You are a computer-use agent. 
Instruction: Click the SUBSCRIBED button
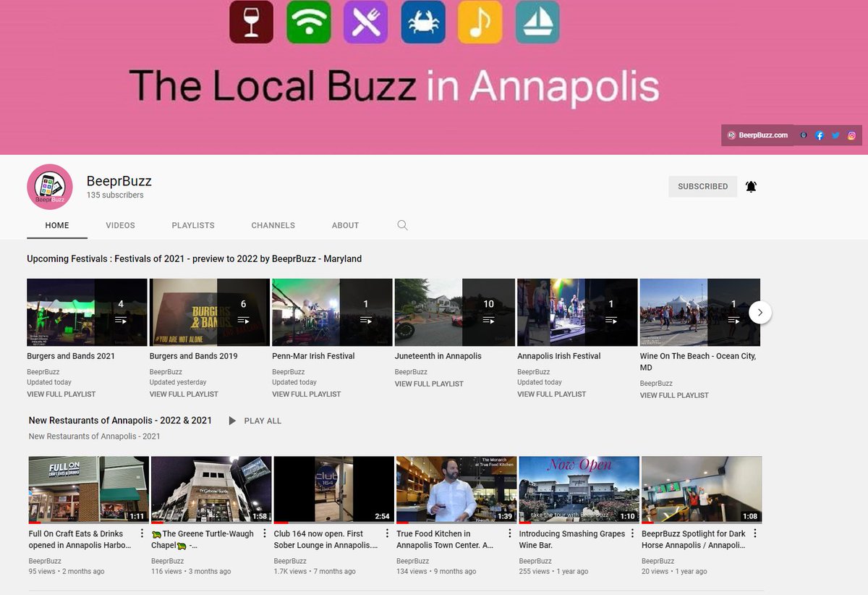(x=702, y=187)
